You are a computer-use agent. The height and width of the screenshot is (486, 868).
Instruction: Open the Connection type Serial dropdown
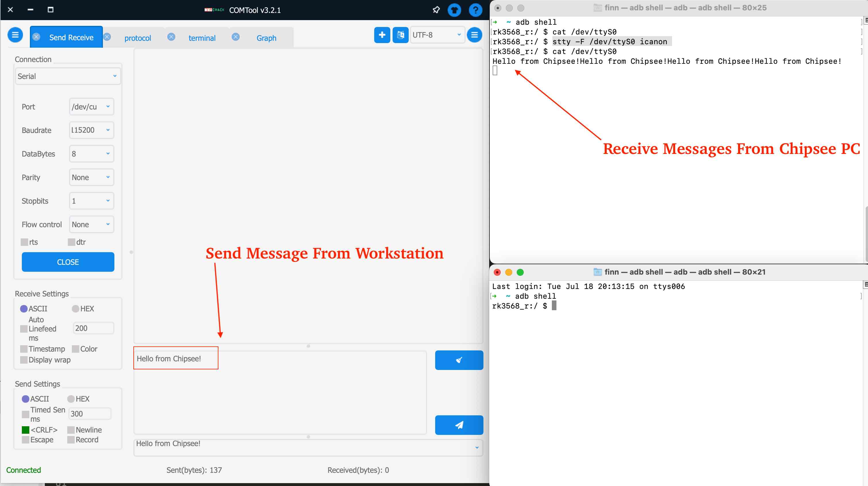click(x=68, y=76)
